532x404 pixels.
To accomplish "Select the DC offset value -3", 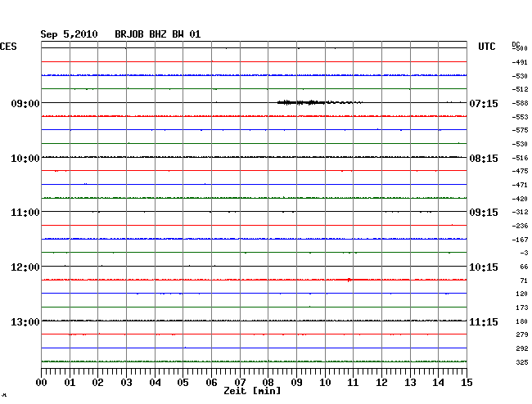I will 524,253.
